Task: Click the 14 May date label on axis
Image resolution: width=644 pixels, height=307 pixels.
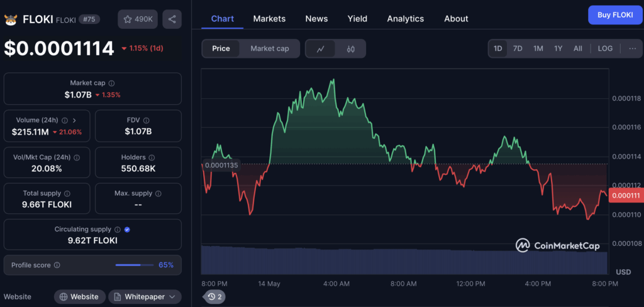Action: [269, 284]
